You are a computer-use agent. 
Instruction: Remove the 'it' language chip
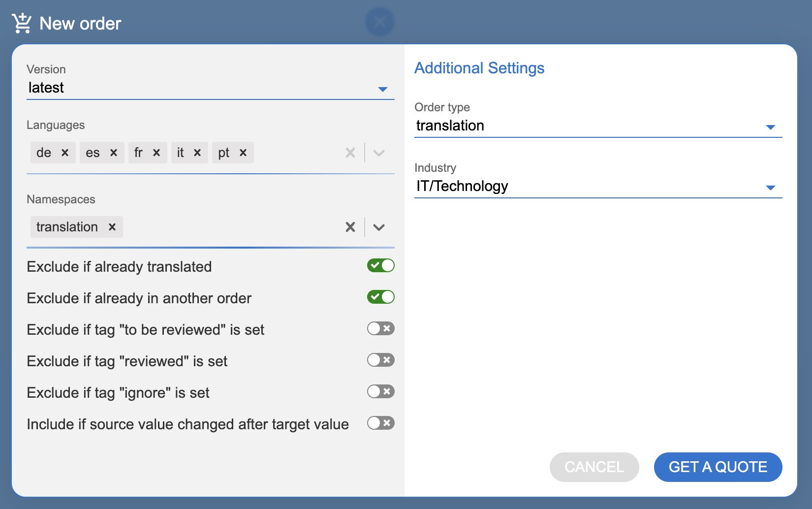click(197, 153)
